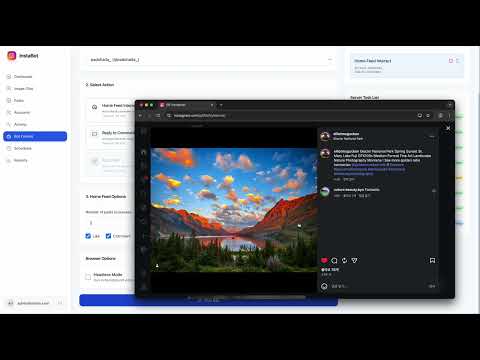Click the InstaBot logo icon

coord(12,56)
